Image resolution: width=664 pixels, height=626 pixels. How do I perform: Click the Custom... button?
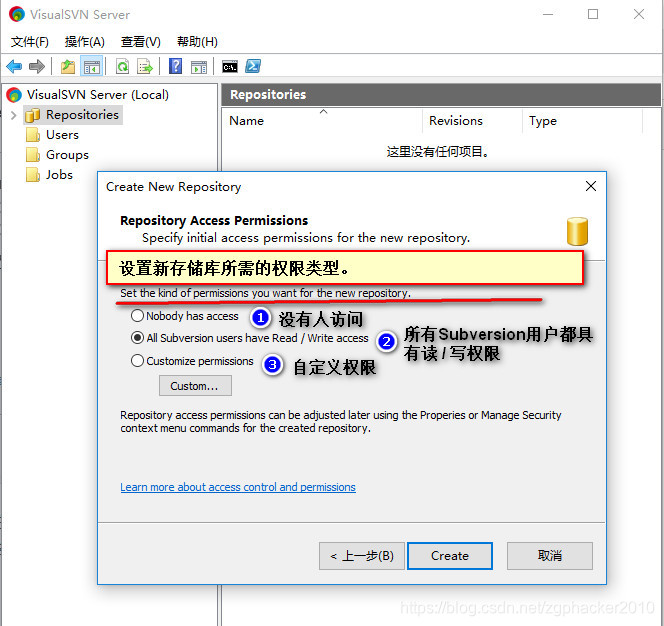coord(195,386)
